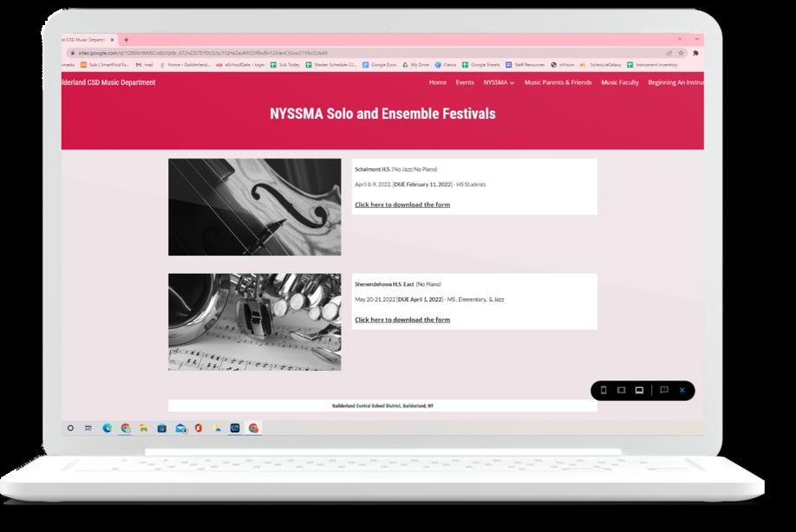This screenshot has height=532, width=796.
Task: Click the saxophone photo
Action: 255,322
